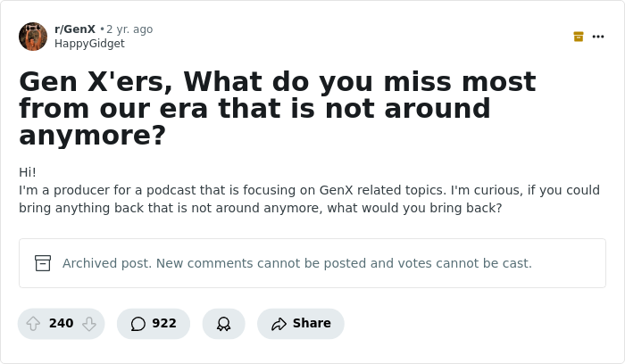This screenshot has width=625, height=364.
Task: Click the speech bubble comment icon
Action: point(137,324)
